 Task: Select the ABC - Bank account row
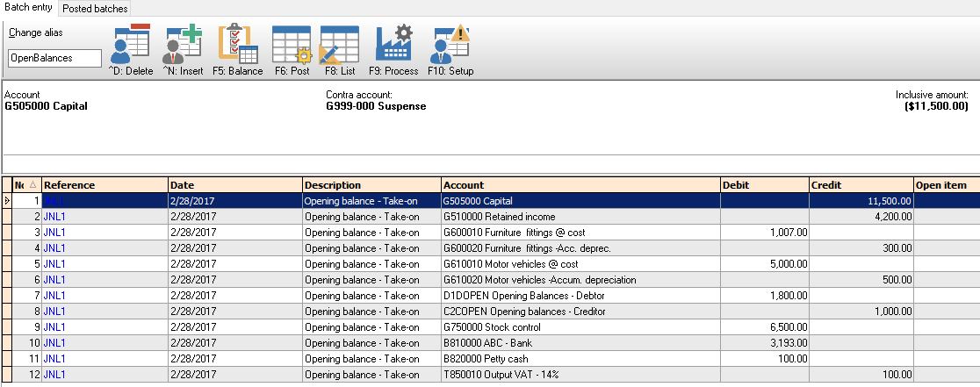pyautogui.click(x=580, y=343)
